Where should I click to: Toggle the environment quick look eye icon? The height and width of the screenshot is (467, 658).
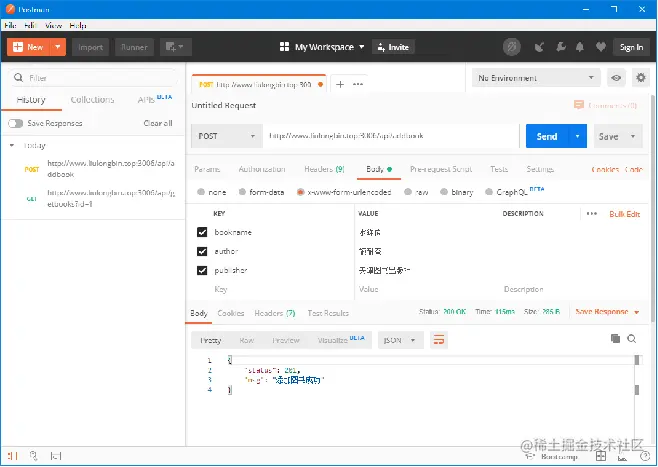pos(616,78)
